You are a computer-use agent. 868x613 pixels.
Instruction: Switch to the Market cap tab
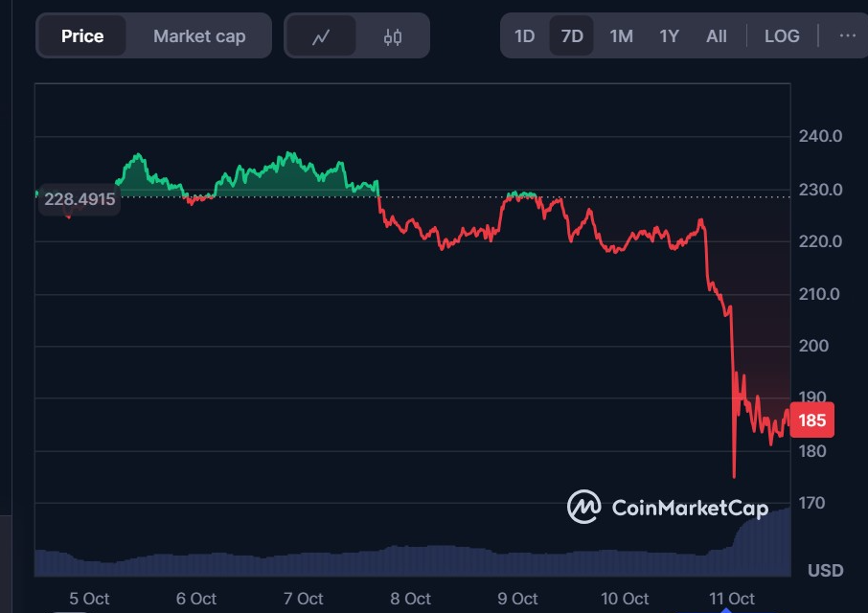(199, 36)
